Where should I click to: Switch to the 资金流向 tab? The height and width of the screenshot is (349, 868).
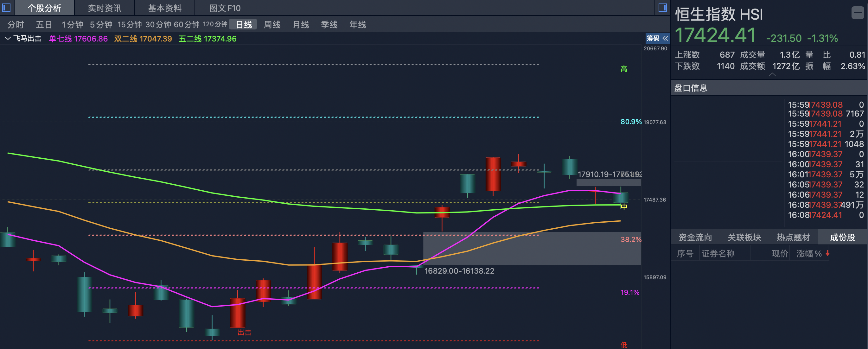(x=695, y=237)
